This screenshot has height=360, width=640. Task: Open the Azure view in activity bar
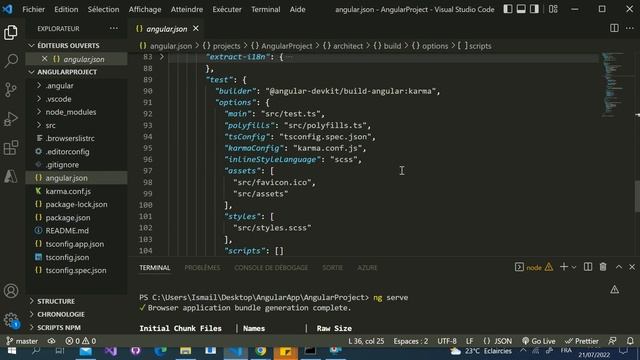(x=11, y=176)
